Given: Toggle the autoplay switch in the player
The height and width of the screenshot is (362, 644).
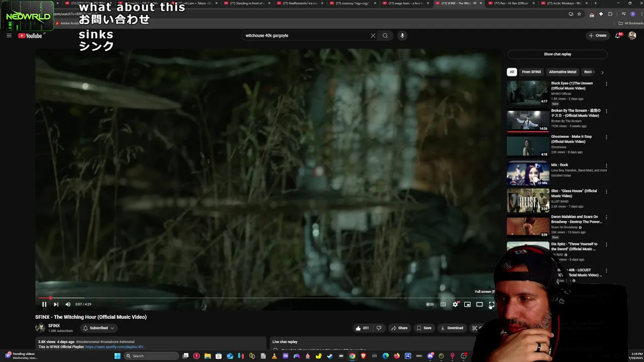Looking at the screenshot, I should (430, 304).
